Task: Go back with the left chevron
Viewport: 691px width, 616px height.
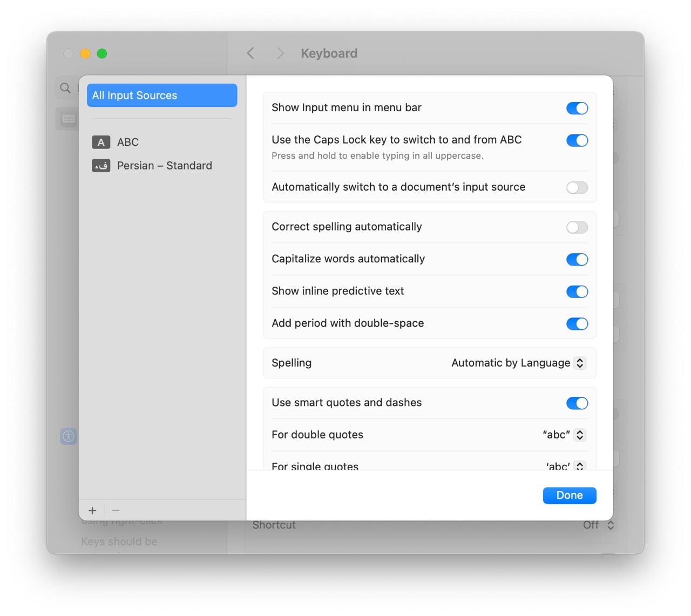Action: (250, 53)
